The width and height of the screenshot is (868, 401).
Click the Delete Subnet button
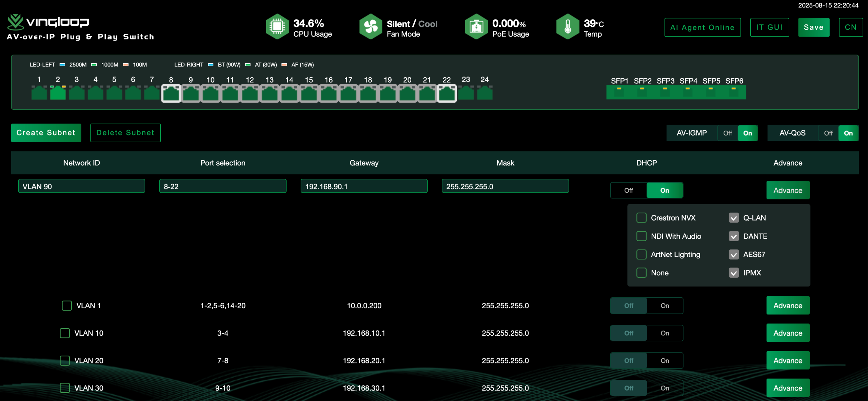(125, 133)
